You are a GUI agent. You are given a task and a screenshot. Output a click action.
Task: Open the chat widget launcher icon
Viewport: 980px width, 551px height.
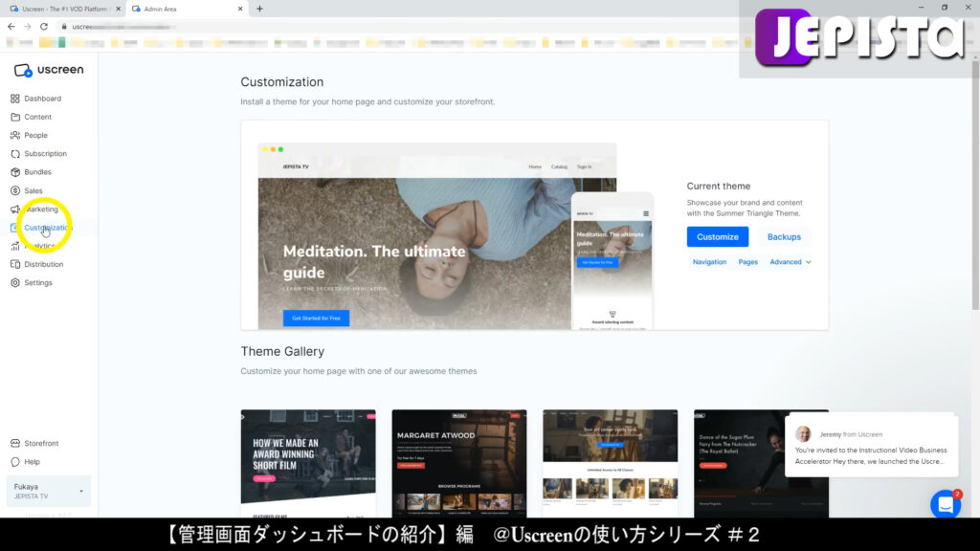coord(946,504)
